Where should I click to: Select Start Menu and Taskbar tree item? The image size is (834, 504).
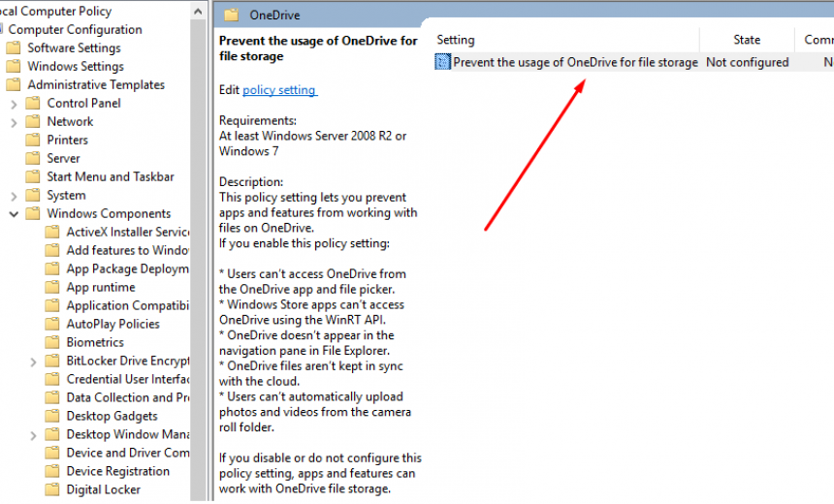[x=111, y=177]
